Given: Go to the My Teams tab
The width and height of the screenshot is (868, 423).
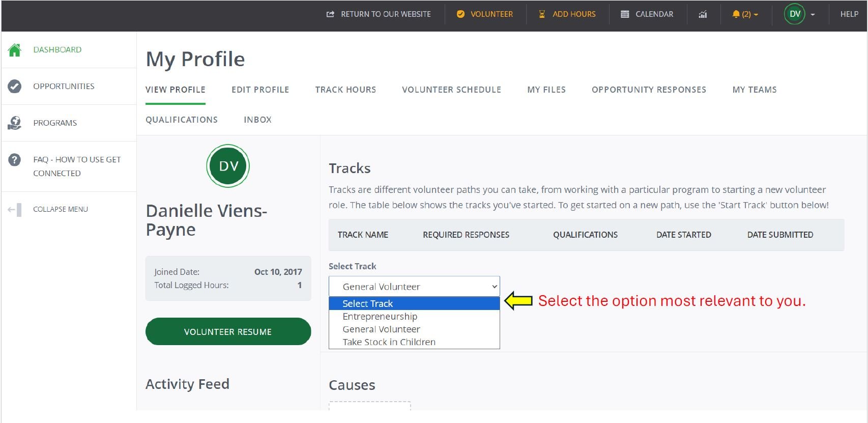Looking at the screenshot, I should pyautogui.click(x=755, y=90).
